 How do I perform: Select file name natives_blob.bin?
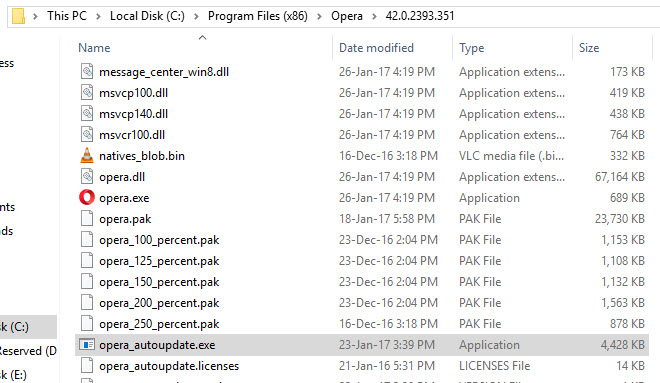click(x=142, y=156)
